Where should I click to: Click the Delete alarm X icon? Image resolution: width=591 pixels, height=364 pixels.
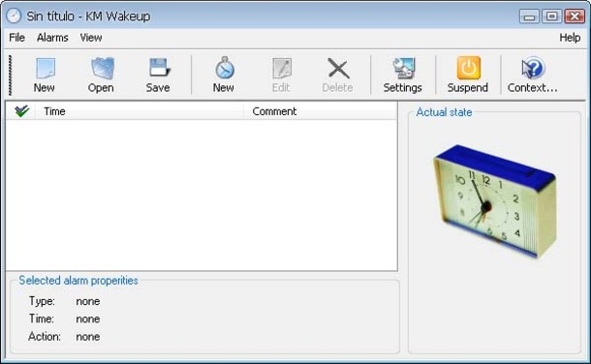(x=338, y=69)
